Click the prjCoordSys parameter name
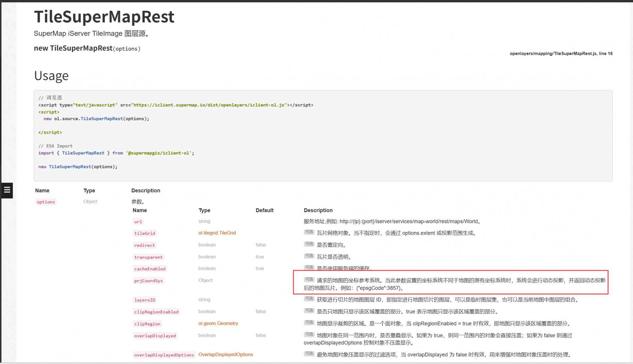The width and height of the screenshot is (633, 364). coord(148,281)
